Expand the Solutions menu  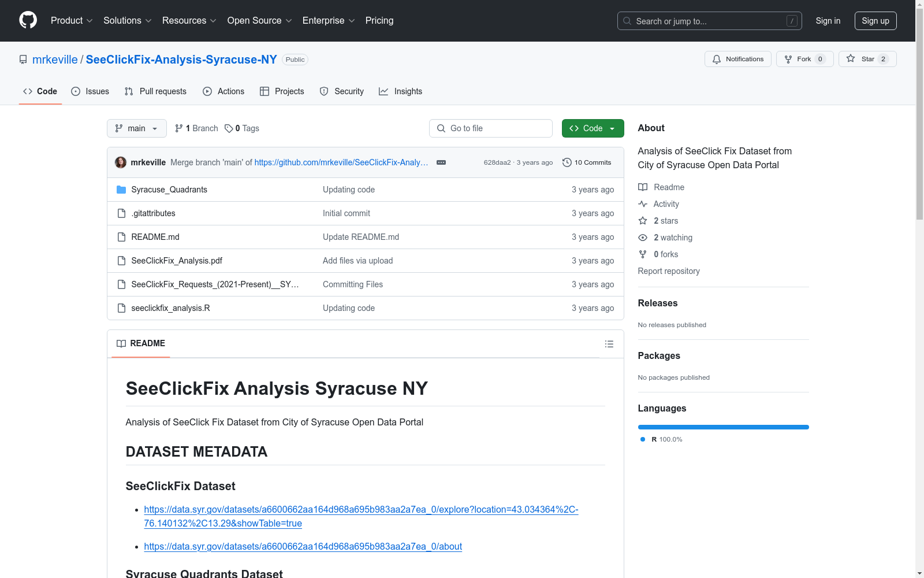(128, 21)
